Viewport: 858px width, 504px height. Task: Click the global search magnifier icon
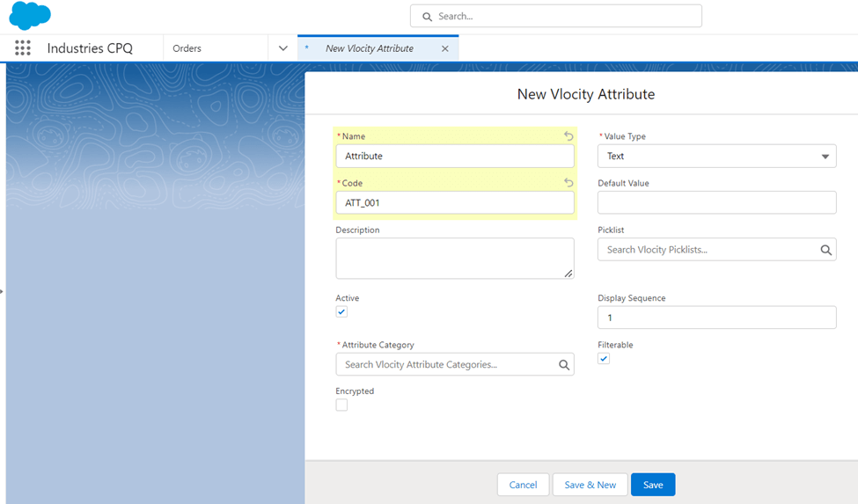(428, 16)
